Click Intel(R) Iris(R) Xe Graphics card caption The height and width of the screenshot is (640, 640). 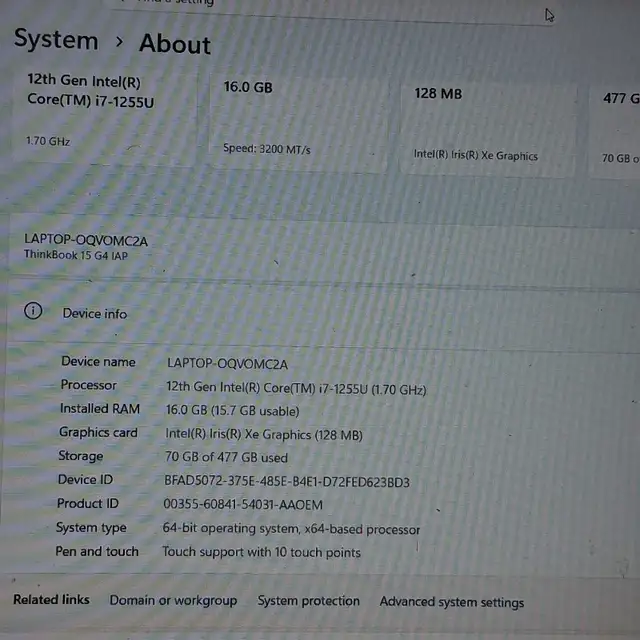pyautogui.click(x=476, y=155)
